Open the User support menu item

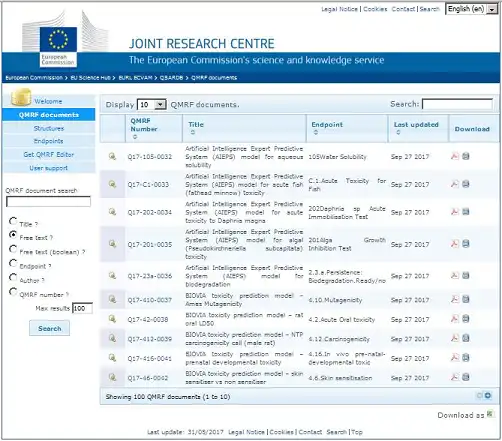click(x=49, y=168)
